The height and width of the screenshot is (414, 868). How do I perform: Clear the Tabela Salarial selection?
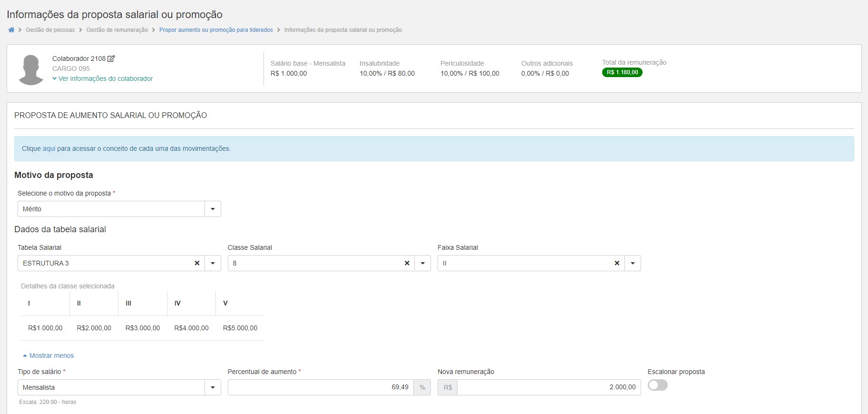[197, 263]
